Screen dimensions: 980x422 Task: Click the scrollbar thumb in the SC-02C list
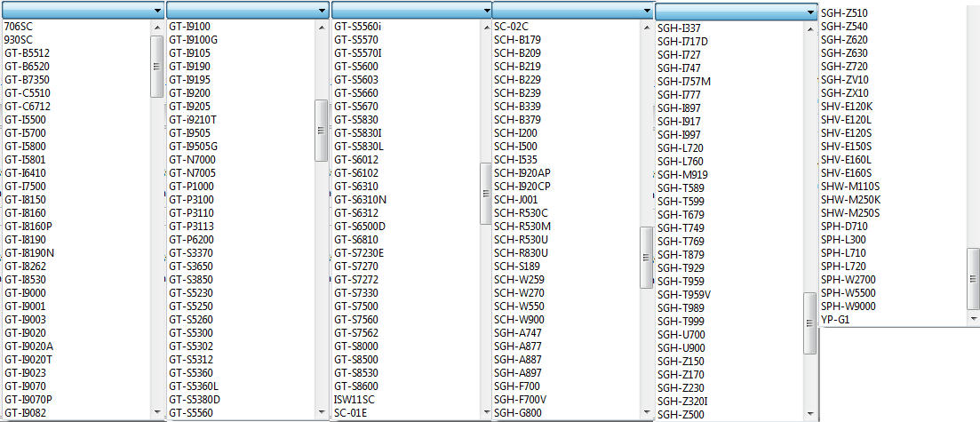click(x=647, y=257)
